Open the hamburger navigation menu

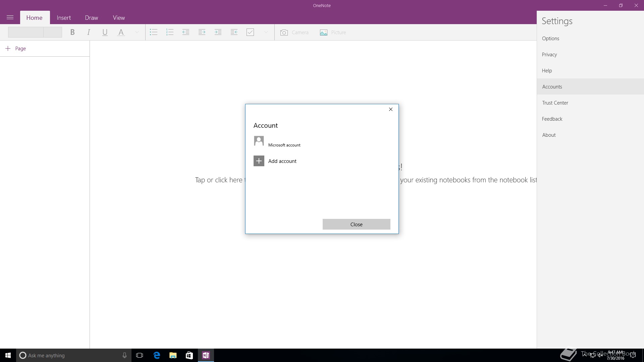click(x=10, y=17)
